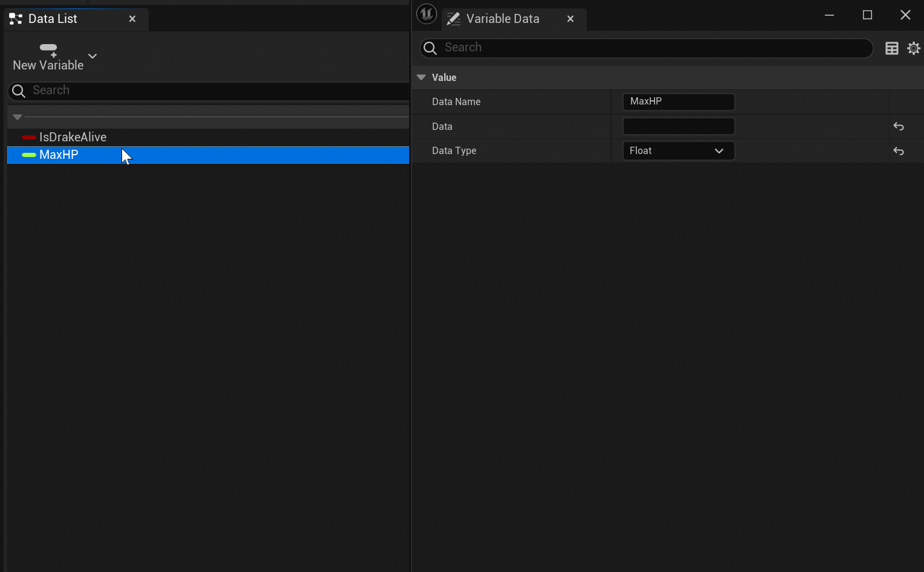Select the MaxHP variable row
Viewport: 924px width, 572px height.
(208, 155)
